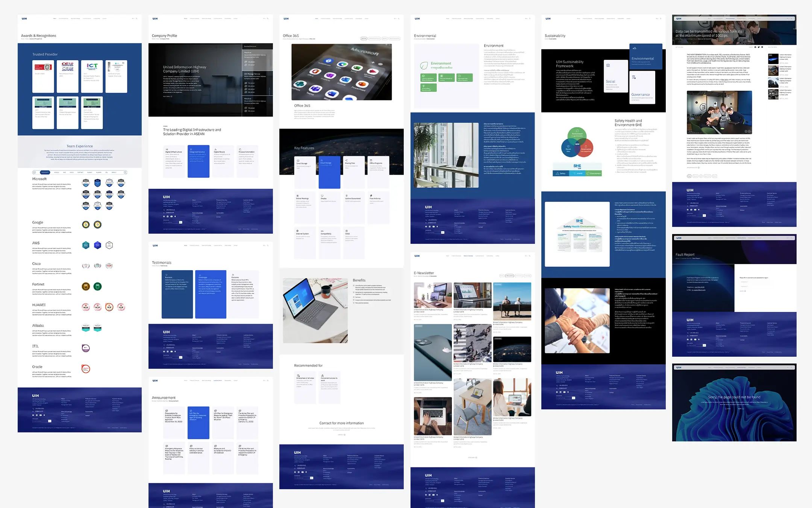Select the Microsoft pill in Team Experience tabs
812x508 pixels.
click(45, 172)
